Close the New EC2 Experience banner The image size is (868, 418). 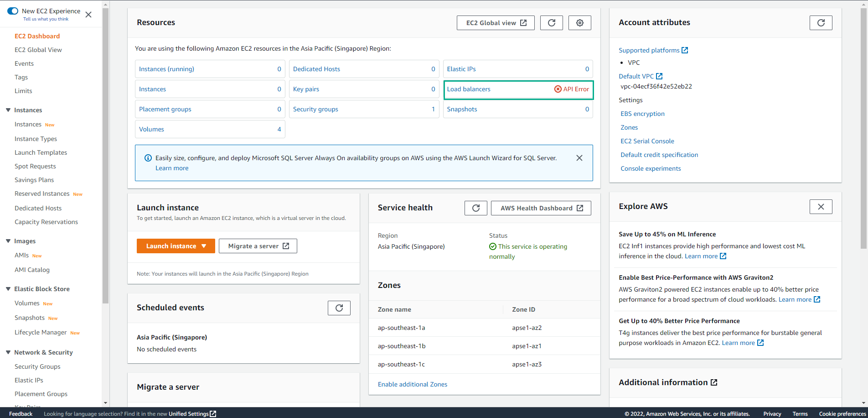pos(88,15)
